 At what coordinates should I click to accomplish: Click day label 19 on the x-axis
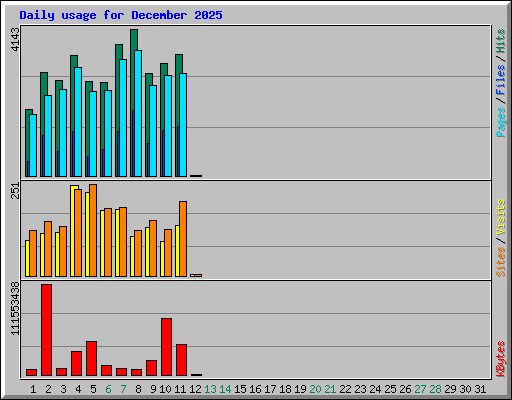pyautogui.click(x=300, y=389)
